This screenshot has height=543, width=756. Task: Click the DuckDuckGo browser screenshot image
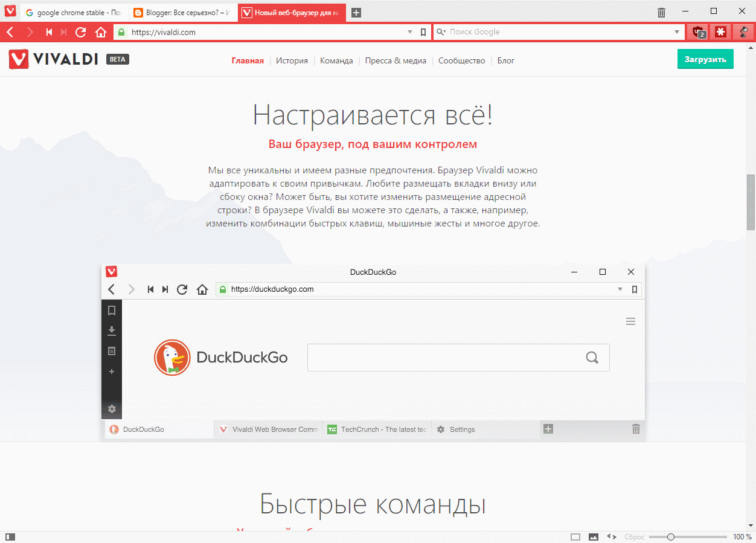pos(373,352)
